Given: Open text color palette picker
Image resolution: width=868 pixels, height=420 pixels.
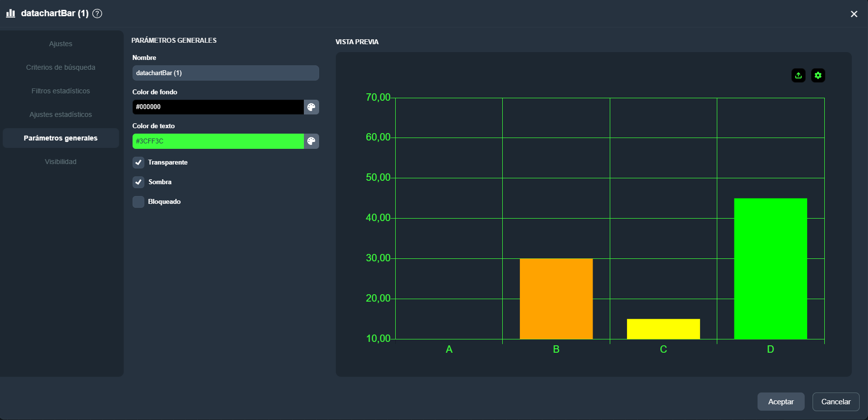Looking at the screenshot, I should click(x=311, y=141).
